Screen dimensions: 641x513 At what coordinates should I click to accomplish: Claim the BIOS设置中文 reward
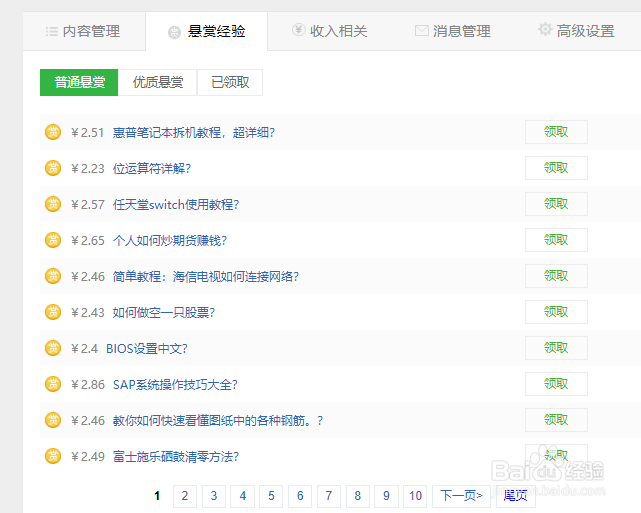point(556,348)
